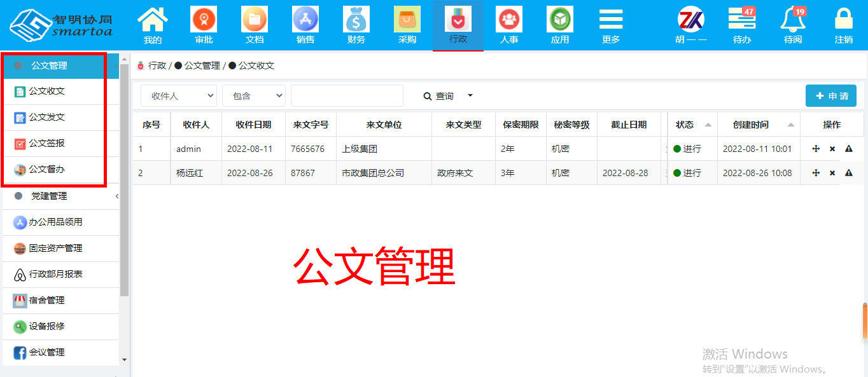Click the 来文字号 column header
Image resolution: width=868 pixels, height=377 pixels.
311,125
